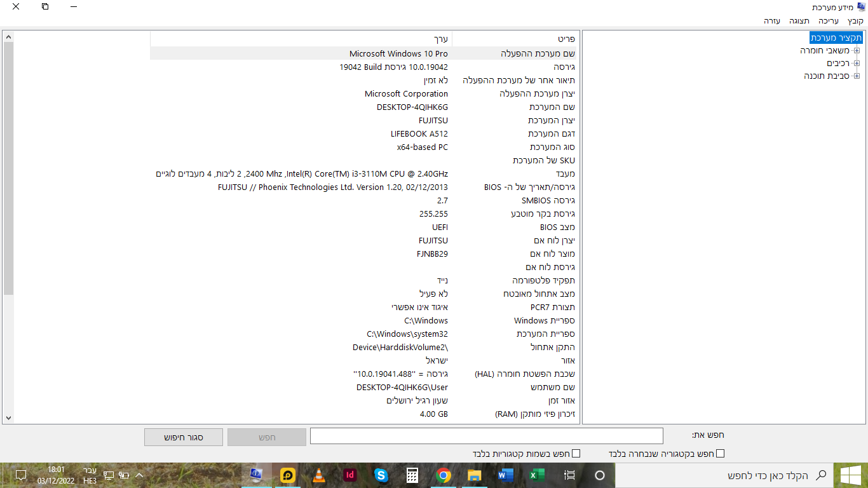Open Adobe InDesign from the taskbar

tap(350, 475)
